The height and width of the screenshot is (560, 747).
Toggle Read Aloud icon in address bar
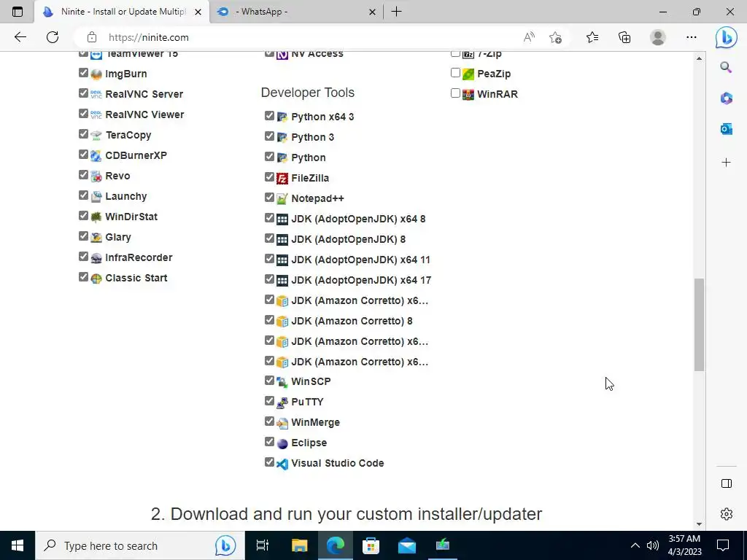pos(529,37)
